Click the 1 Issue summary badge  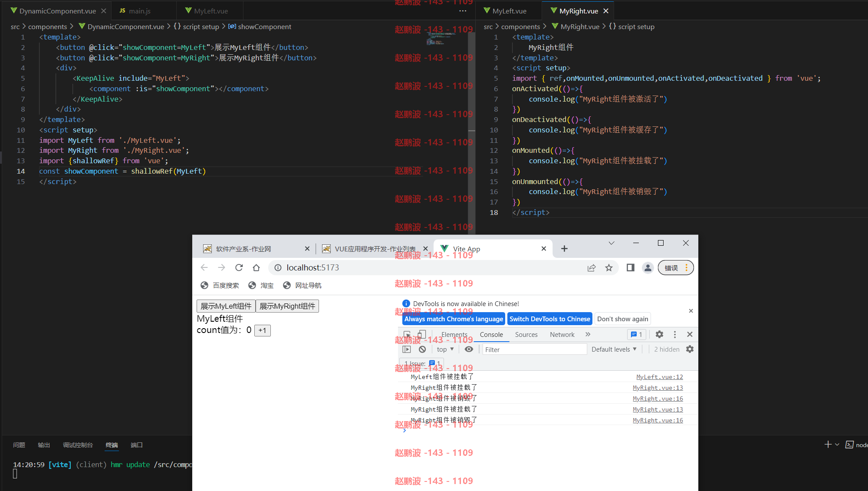(422, 364)
